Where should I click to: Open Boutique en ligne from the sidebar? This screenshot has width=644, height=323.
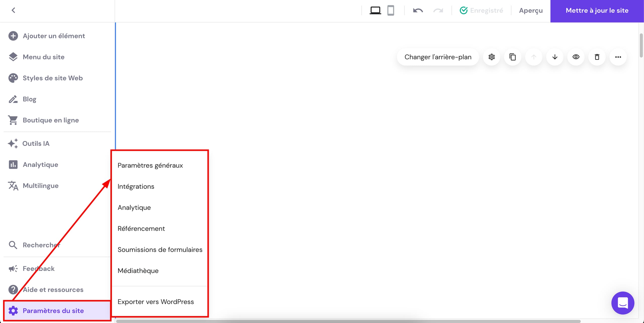[50, 120]
